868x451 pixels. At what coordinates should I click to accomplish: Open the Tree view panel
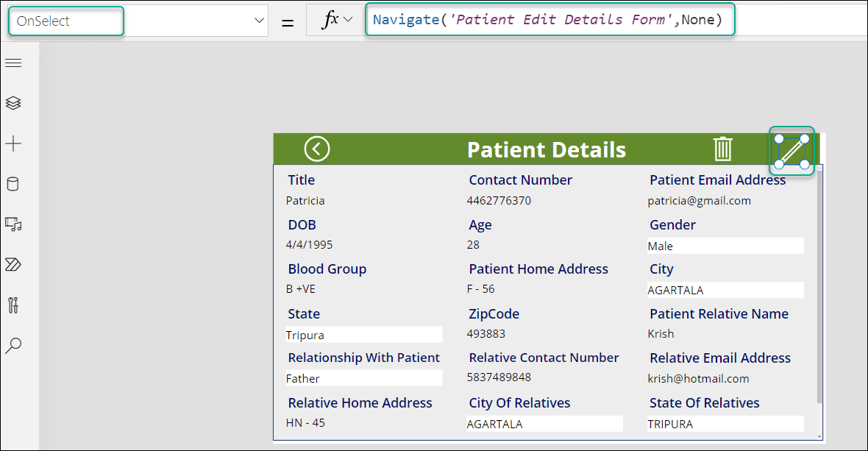[13, 103]
